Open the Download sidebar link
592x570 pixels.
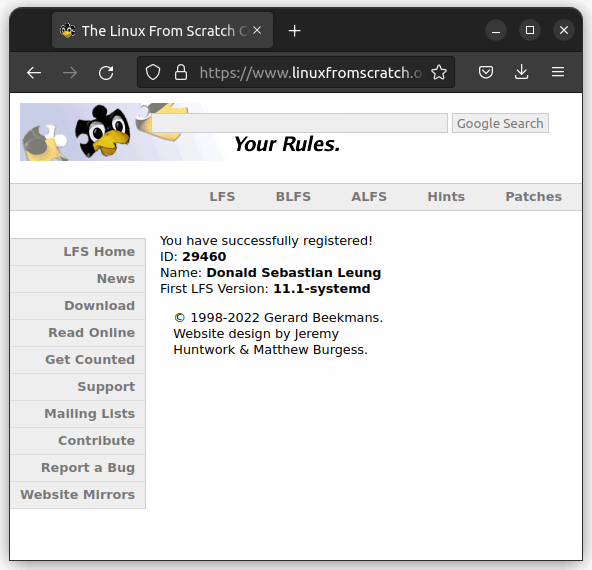coord(78,306)
